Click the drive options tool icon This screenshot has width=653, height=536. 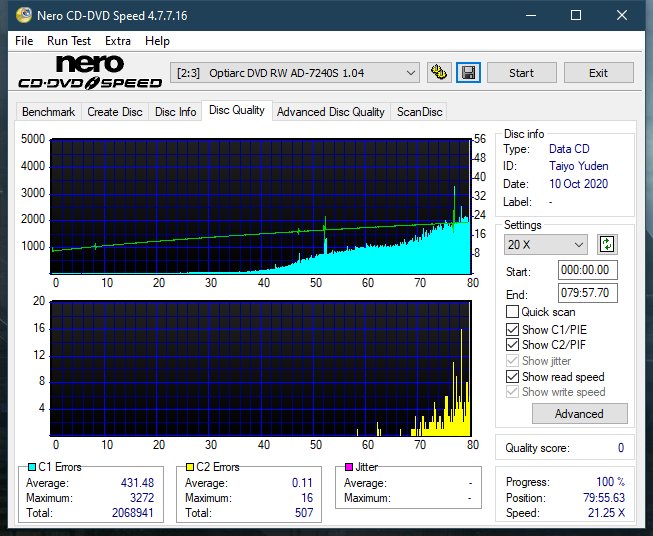439,73
